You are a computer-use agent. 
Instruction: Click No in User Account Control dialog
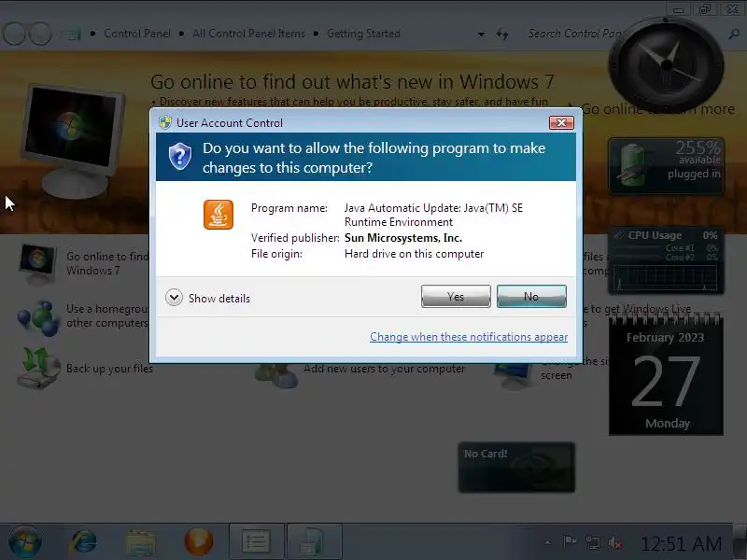coord(531,296)
